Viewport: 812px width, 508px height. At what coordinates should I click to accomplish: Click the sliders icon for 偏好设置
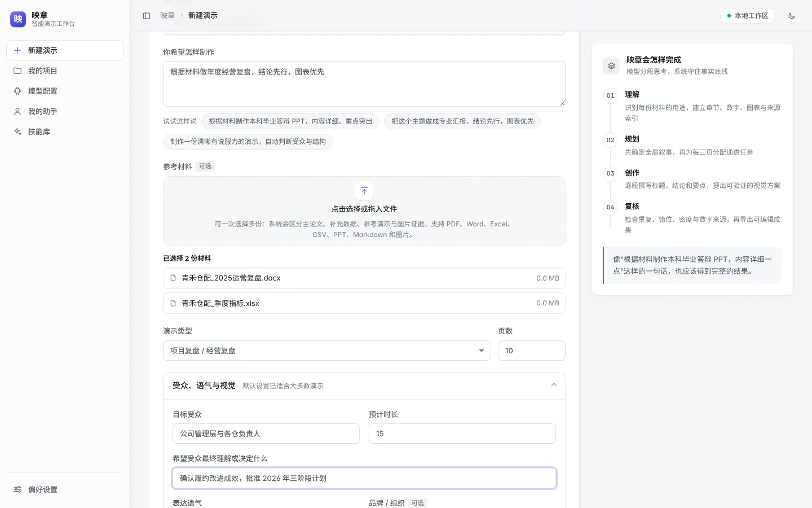coord(17,489)
